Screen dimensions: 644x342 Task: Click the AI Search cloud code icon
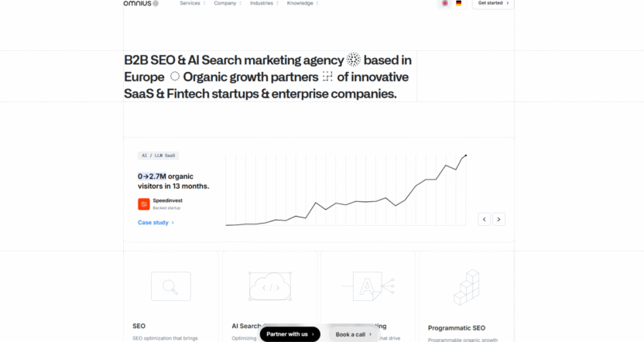coord(269,286)
